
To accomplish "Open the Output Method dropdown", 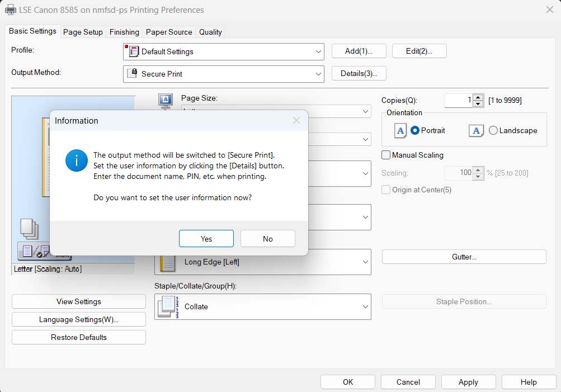I will pos(224,74).
